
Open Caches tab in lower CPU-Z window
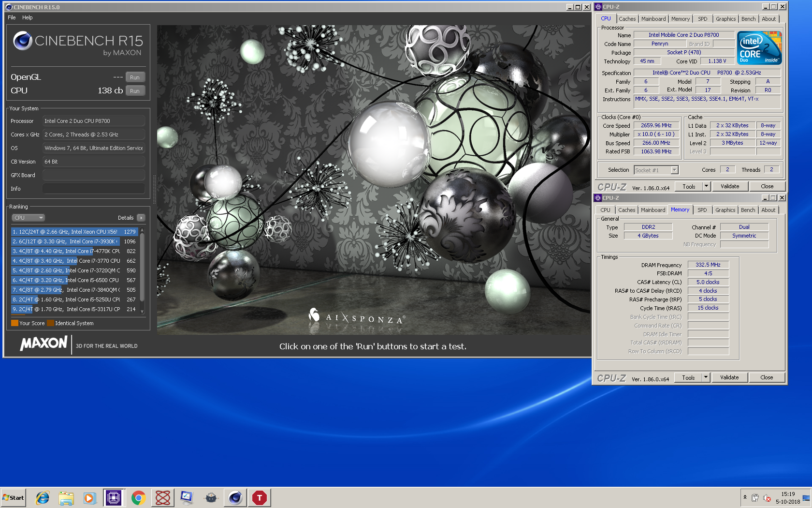627,210
